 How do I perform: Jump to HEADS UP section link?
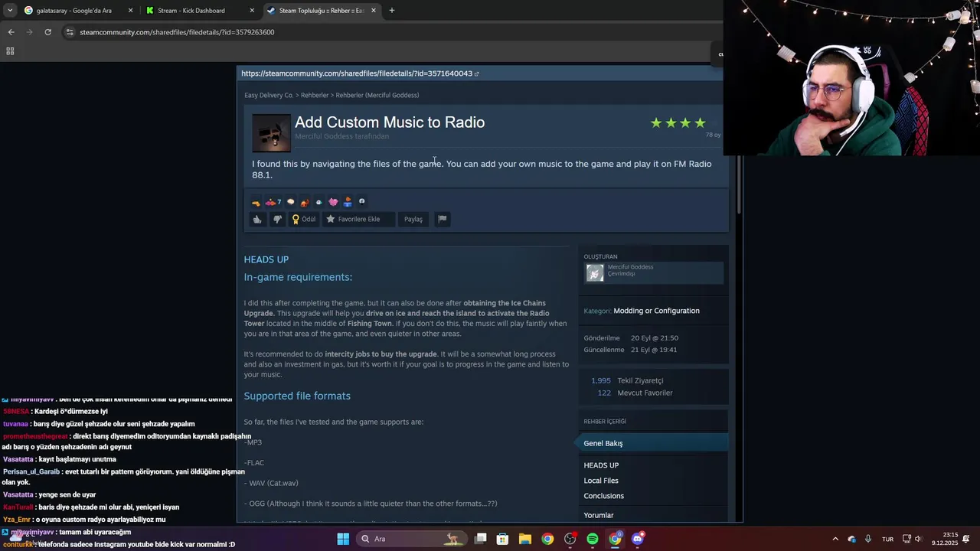coord(601,465)
